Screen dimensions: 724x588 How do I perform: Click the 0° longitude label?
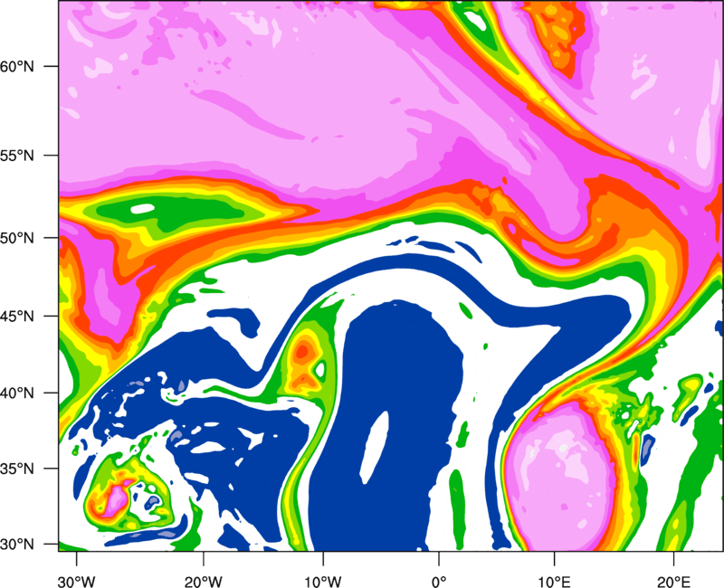pyautogui.click(x=439, y=582)
